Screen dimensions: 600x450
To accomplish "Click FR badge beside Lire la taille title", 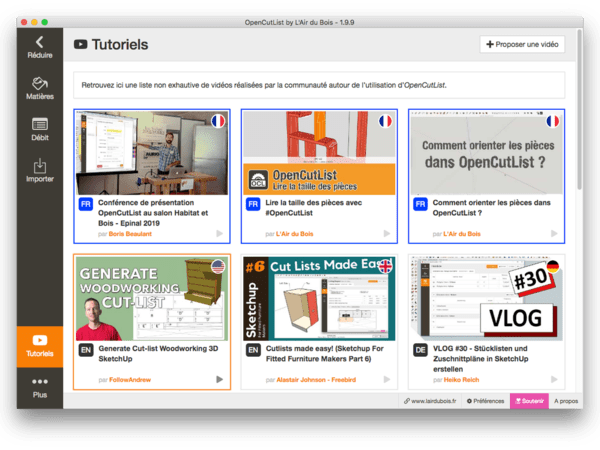I will [253, 204].
